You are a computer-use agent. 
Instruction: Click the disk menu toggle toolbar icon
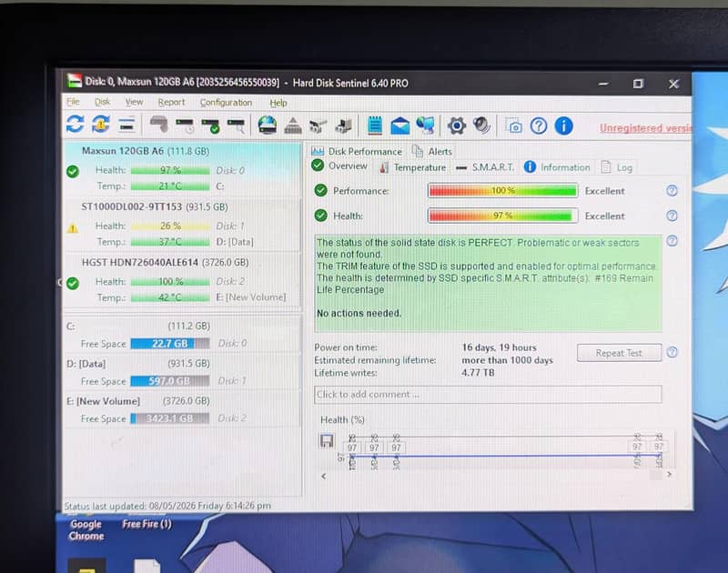126,125
